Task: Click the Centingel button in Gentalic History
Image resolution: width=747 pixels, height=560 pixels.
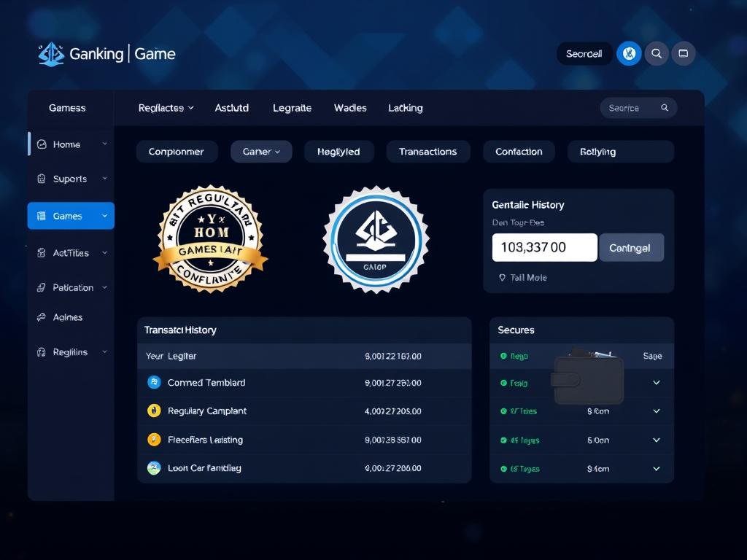Action: point(631,247)
